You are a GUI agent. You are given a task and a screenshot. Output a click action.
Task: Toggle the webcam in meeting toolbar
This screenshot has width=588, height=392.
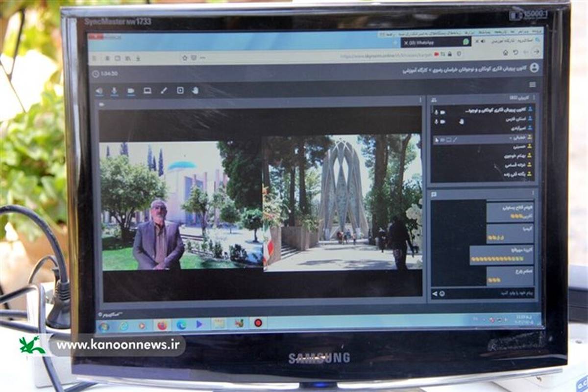pos(131,91)
